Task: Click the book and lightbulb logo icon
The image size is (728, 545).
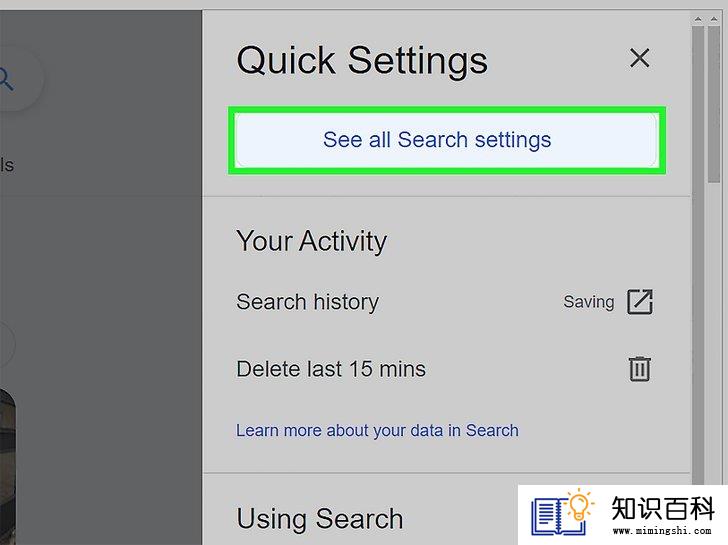Action: pyautogui.click(x=562, y=513)
